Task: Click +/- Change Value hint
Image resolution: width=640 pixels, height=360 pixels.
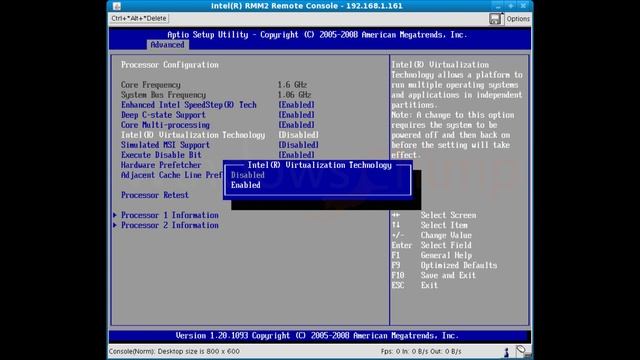Action: pos(431,236)
